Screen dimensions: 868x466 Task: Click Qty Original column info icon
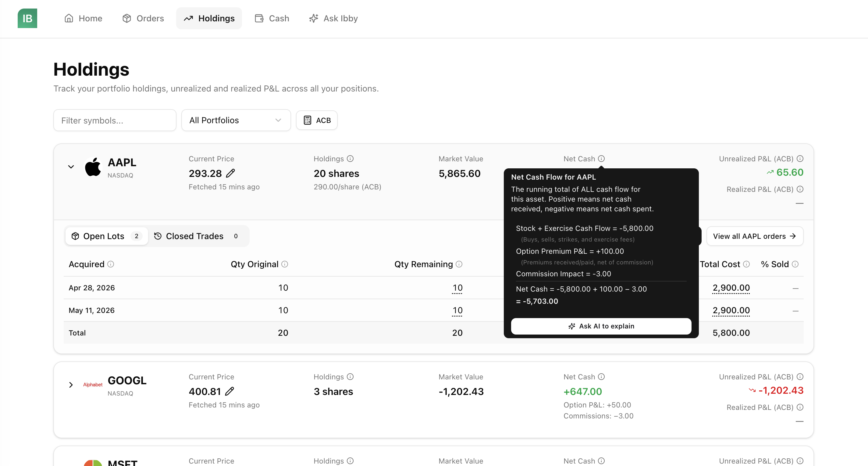[285, 264]
